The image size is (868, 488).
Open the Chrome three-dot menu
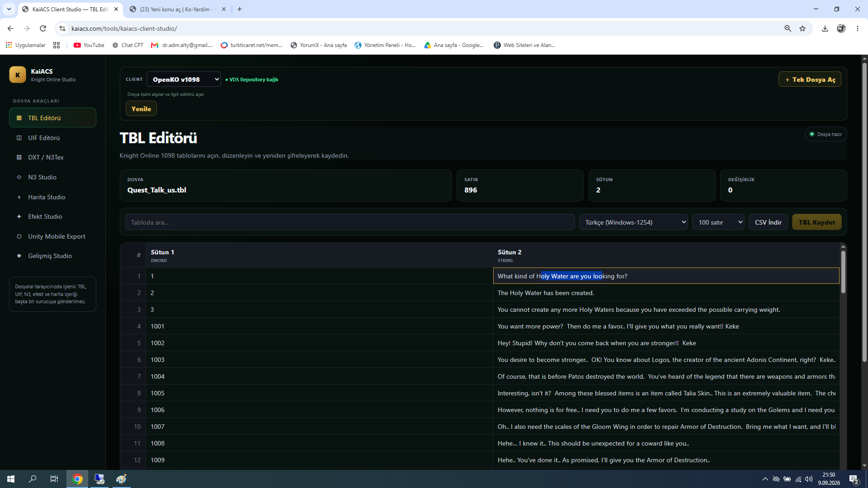[x=858, y=28]
